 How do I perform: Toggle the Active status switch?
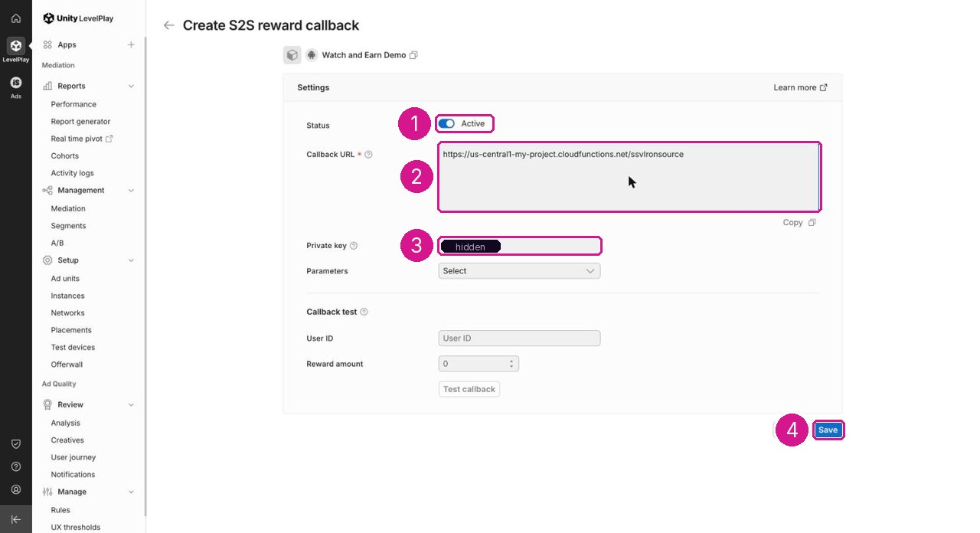[x=446, y=123]
